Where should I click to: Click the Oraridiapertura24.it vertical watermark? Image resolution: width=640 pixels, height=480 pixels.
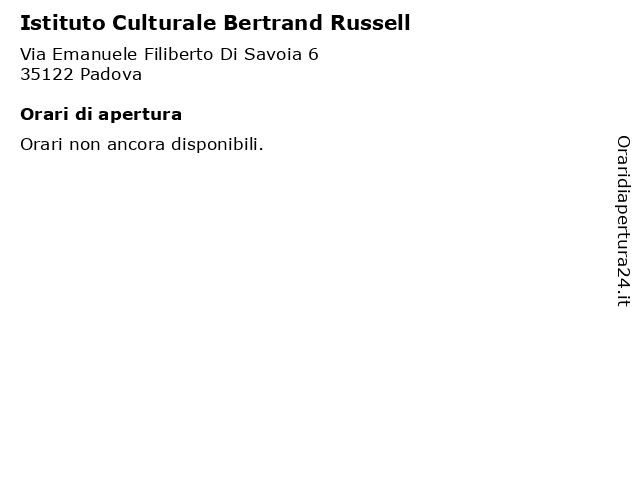(623, 221)
